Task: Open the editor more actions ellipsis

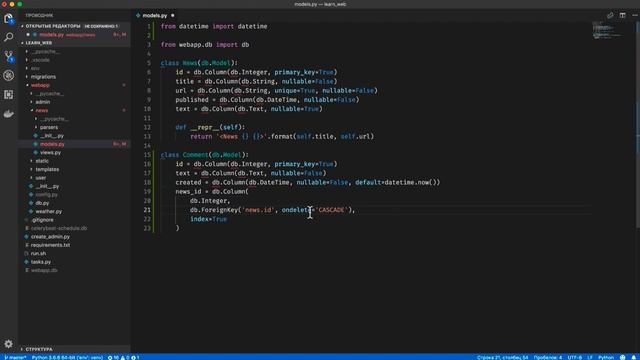Action: click(635, 16)
